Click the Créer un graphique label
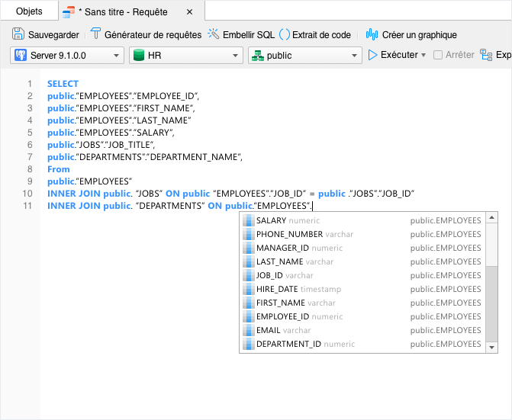 pos(419,35)
